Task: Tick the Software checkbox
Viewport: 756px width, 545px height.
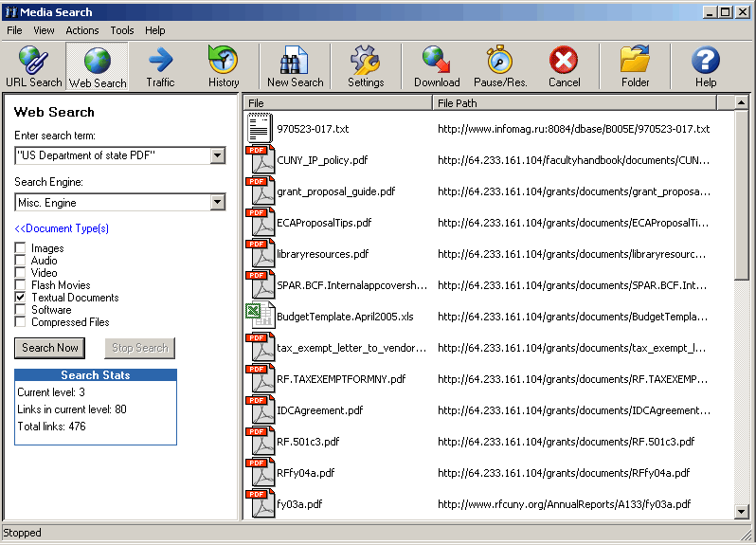Action: tap(20, 310)
